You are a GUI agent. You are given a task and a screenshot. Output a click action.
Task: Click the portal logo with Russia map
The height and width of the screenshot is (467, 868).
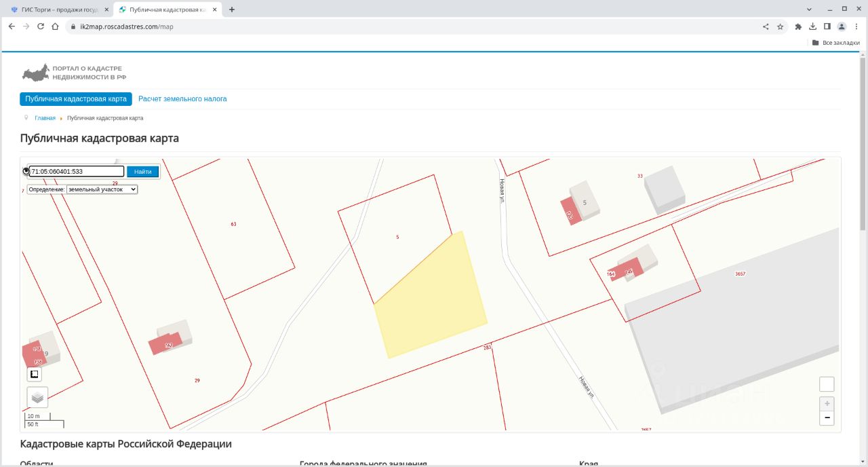[x=73, y=73]
